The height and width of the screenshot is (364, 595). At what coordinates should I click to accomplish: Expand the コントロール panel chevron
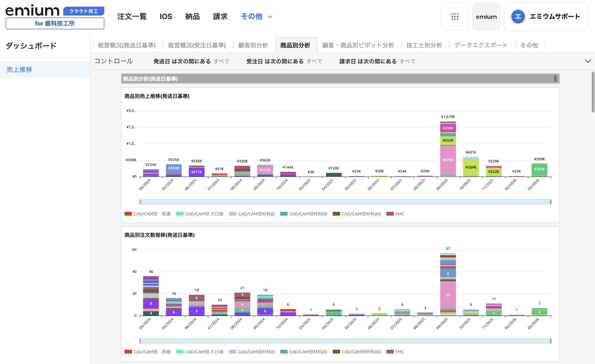(x=588, y=61)
